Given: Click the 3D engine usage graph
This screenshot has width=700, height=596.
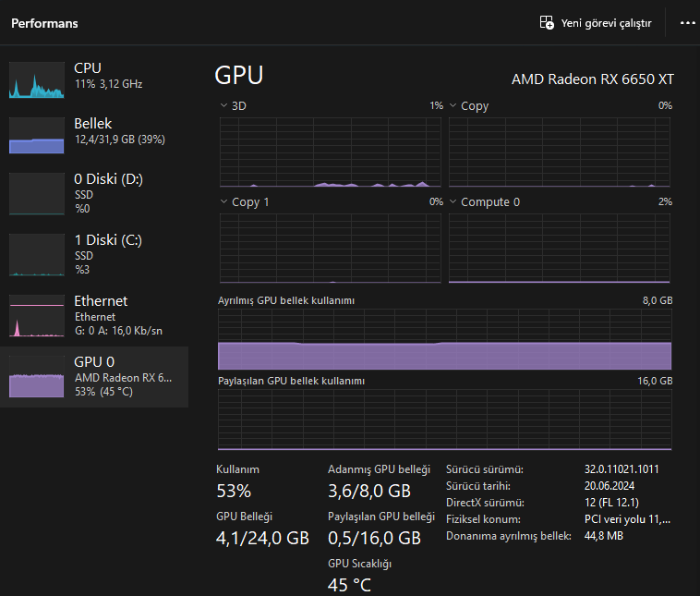Looking at the screenshot, I should click(x=331, y=152).
